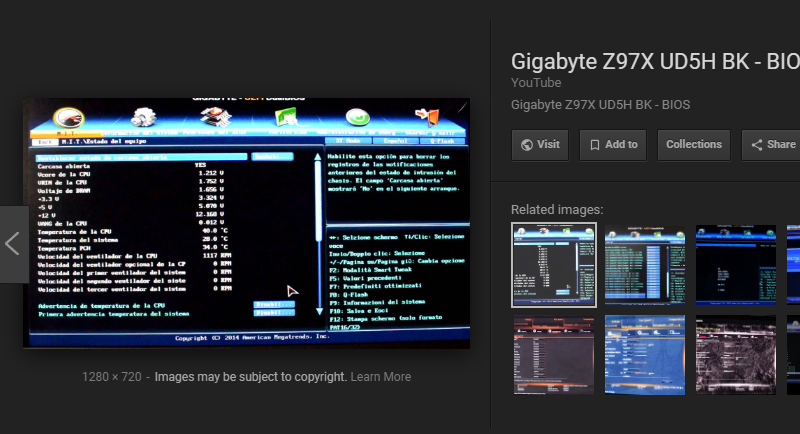
Task: Open dropdown beside highlighted Restablecer estado row
Action: point(272,157)
